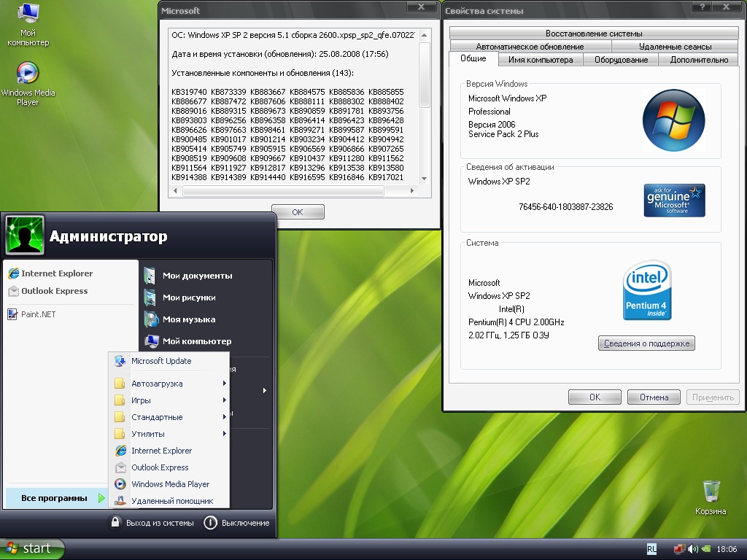The width and height of the screenshot is (747, 560).
Task: Click the KB319740 entry in updates list
Action: click(189, 91)
